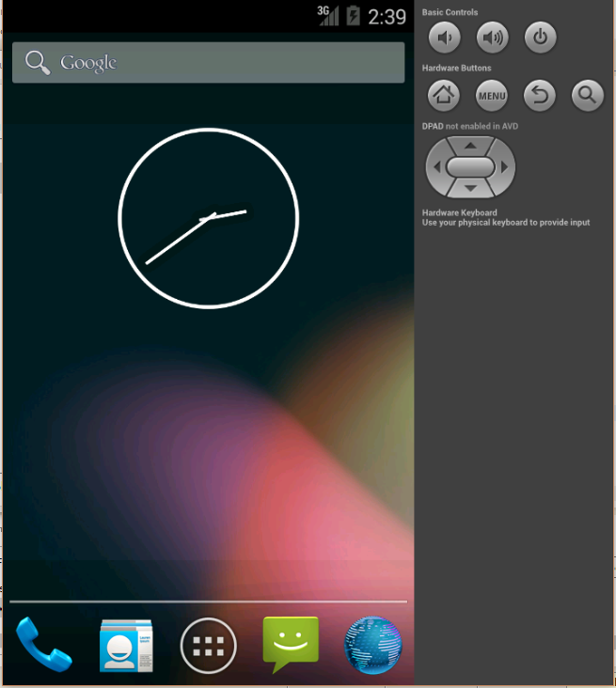This screenshot has height=688, width=616.
Task: Click the 2:39 status bar clock
Action: pyautogui.click(x=387, y=17)
